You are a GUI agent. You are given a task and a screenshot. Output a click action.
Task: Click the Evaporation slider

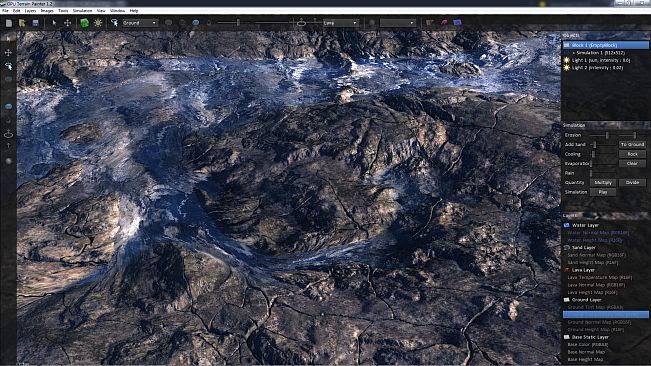(x=603, y=163)
